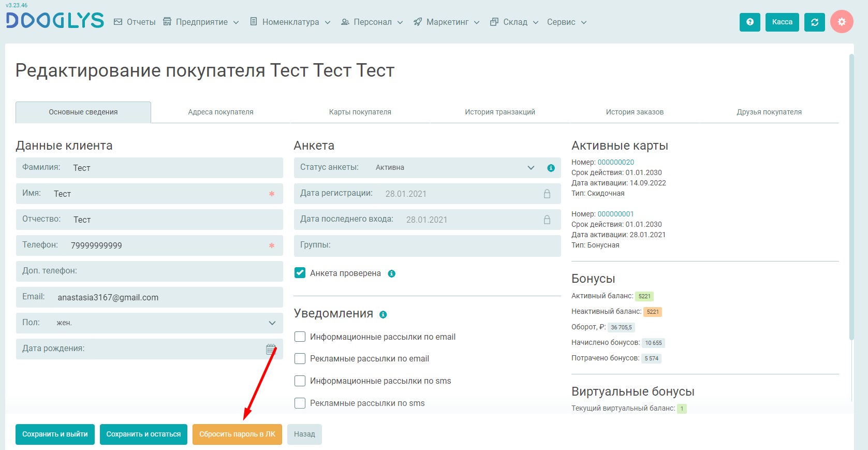Click the Dooglys logo
The width and height of the screenshot is (868, 450).
click(55, 21)
